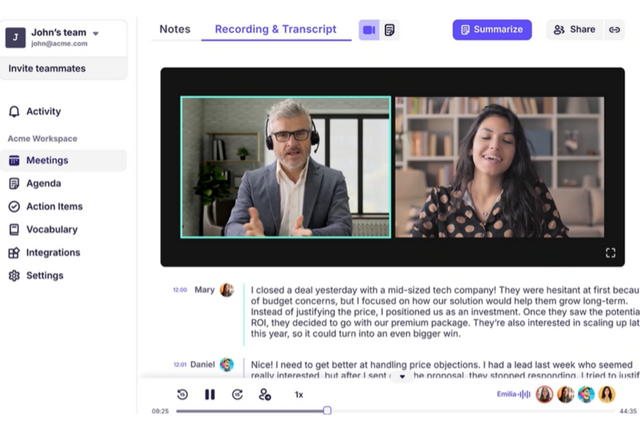The image size is (640, 427).
Task: Click the Summarize button
Action: tap(491, 30)
